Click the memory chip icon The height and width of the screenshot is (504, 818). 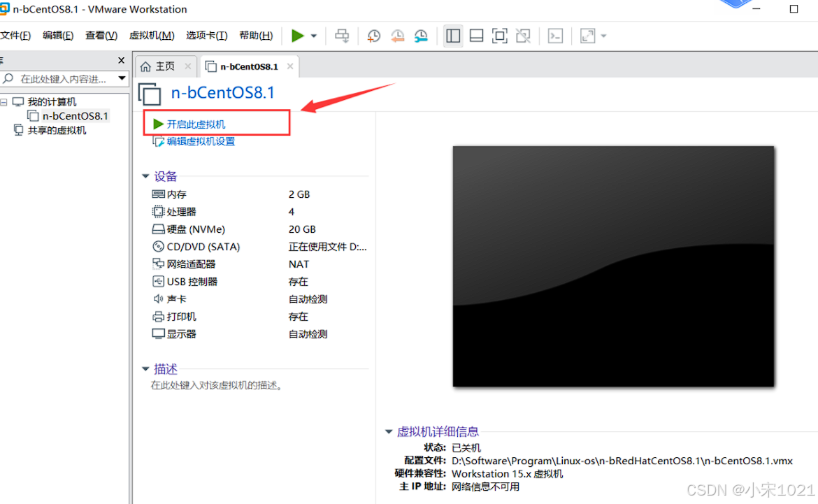coord(158,194)
